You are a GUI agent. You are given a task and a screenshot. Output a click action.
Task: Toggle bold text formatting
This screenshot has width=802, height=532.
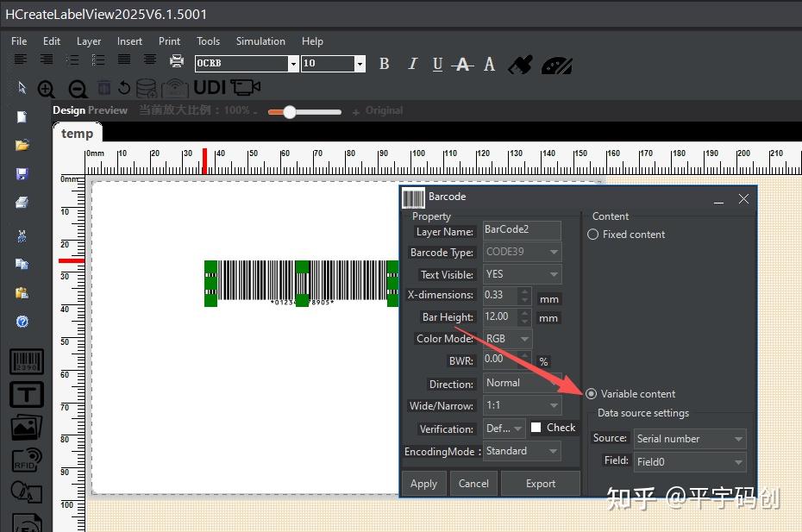point(384,64)
